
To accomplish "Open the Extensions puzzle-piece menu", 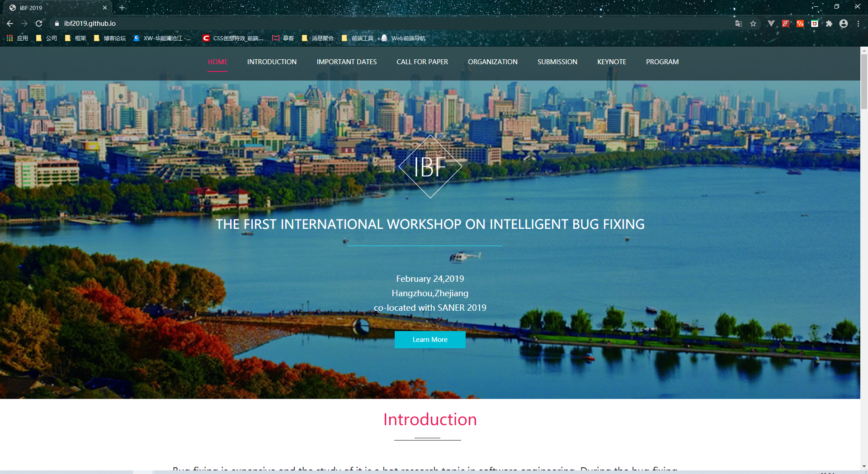I will (x=829, y=24).
